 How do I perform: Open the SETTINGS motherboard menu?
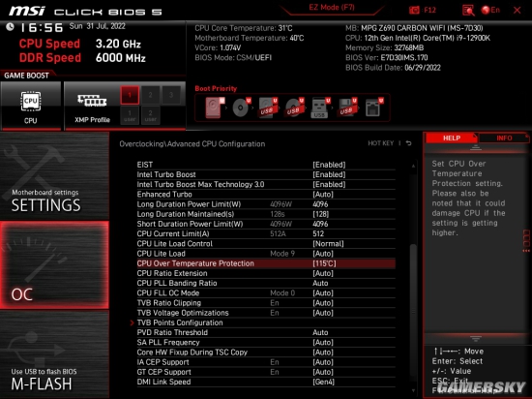pos(54,176)
